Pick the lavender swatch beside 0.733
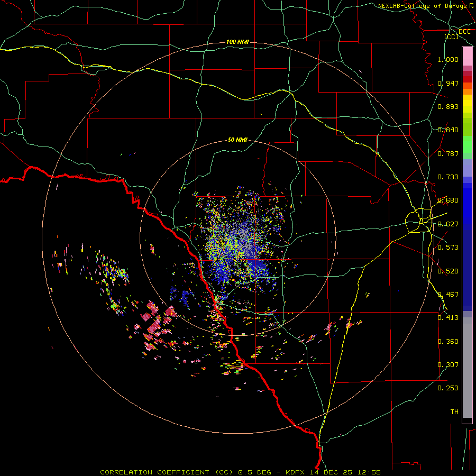Screen dimensions: 476x476 [x=467, y=168]
